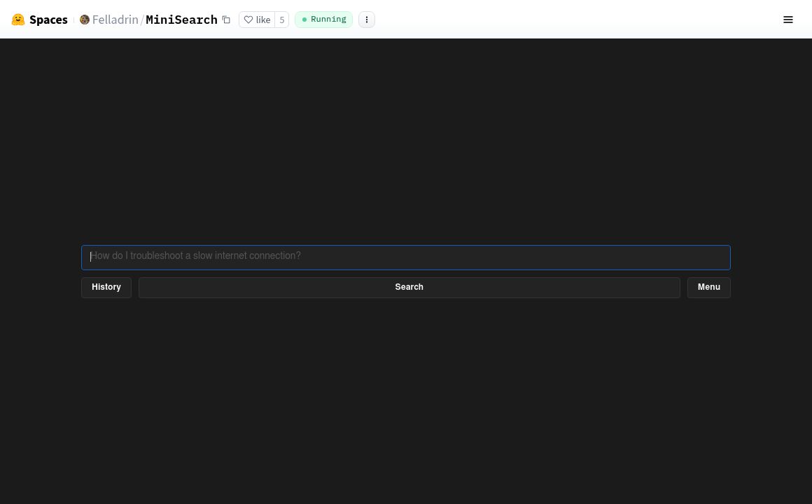This screenshot has width=812, height=504.
Task: Show previous queries with the History button
Action: pos(106,287)
